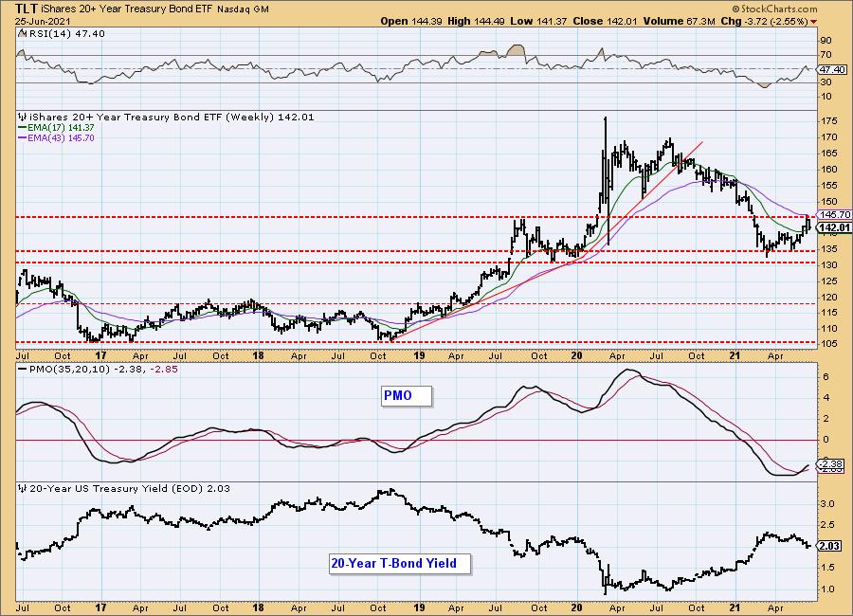Click the 105 level on the price axis

[x=829, y=344]
